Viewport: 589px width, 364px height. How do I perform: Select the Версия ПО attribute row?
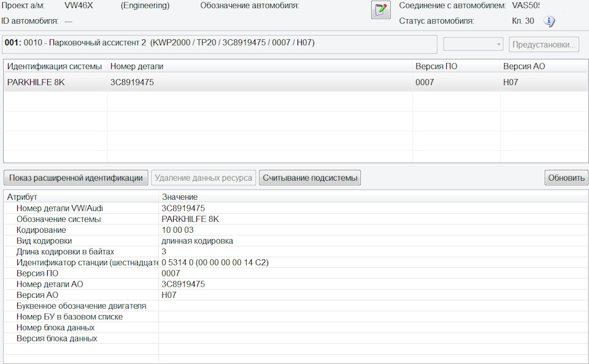(x=296, y=273)
